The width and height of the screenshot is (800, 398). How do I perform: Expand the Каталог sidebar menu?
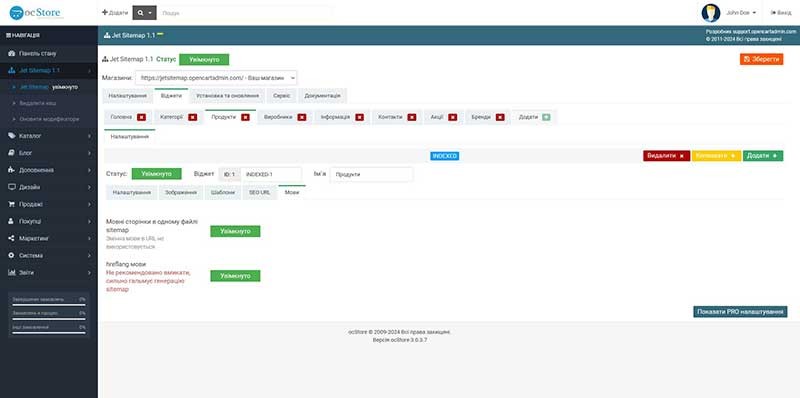[x=48, y=136]
